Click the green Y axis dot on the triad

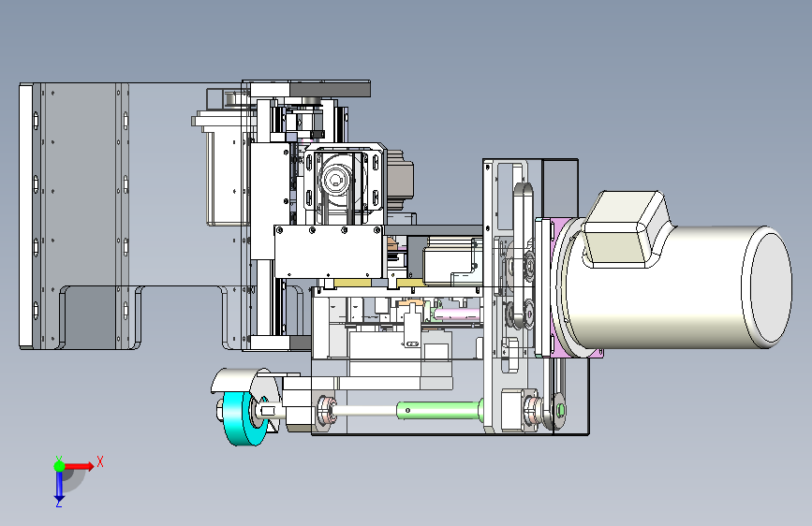[59, 466]
